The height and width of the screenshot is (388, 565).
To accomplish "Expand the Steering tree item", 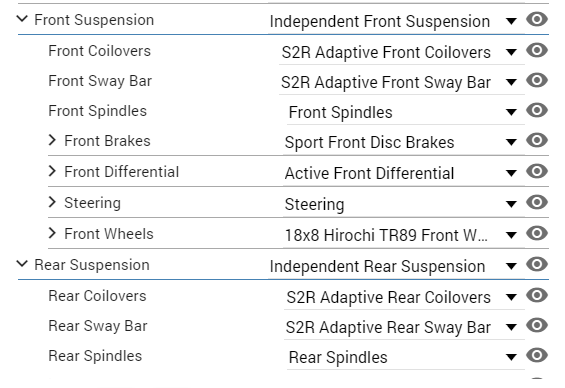I will pos(52,202).
